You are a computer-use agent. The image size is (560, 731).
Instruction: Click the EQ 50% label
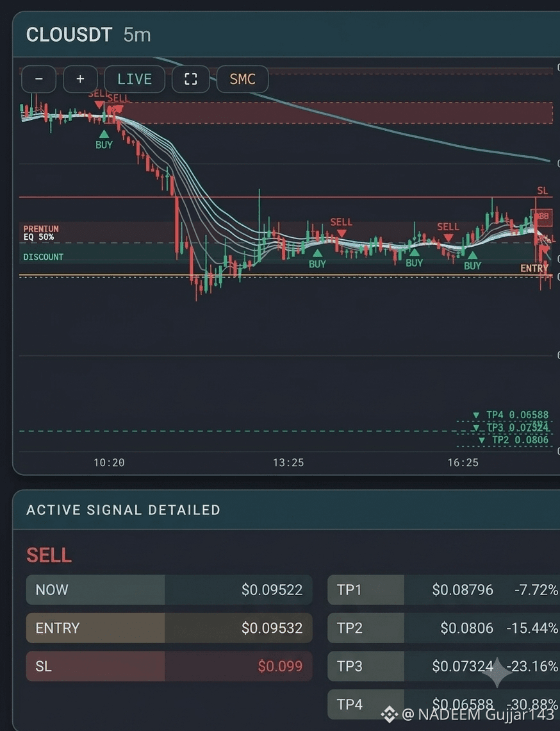click(x=38, y=237)
